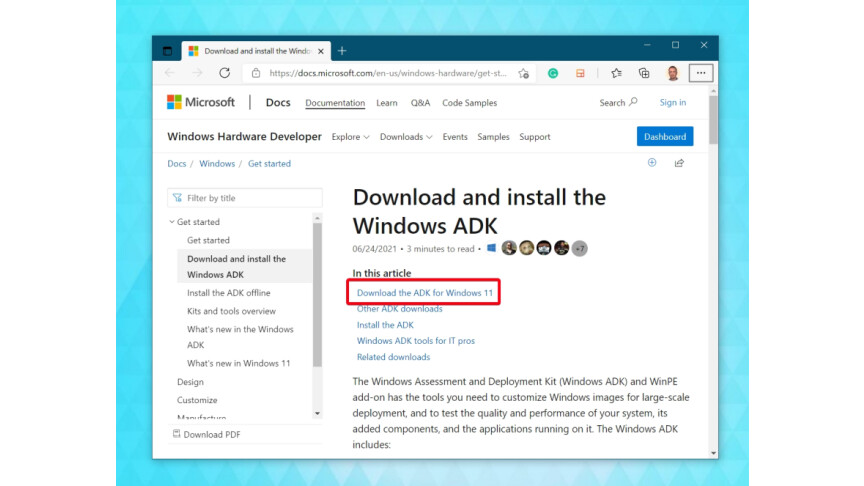This screenshot has width=864, height=486.
Task: Open the Learn menu item
Action: (x=387, y=102)
